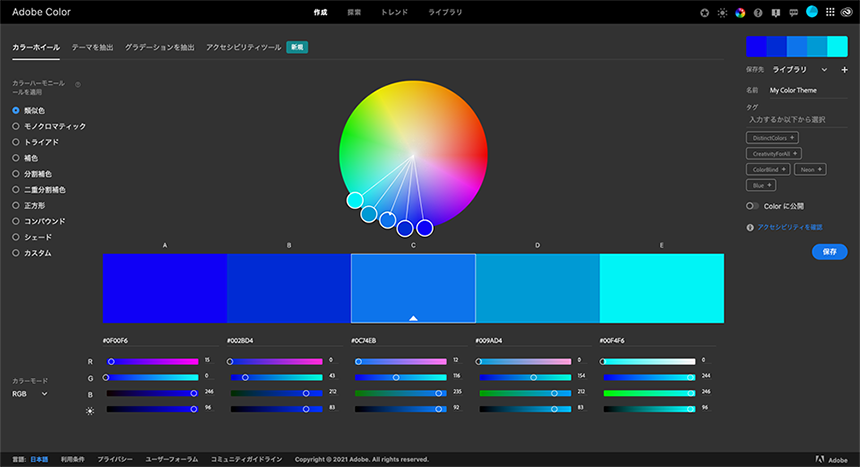Switch to the 探索 tab
Screen dimensions: 860x467
tap(354, 12)
